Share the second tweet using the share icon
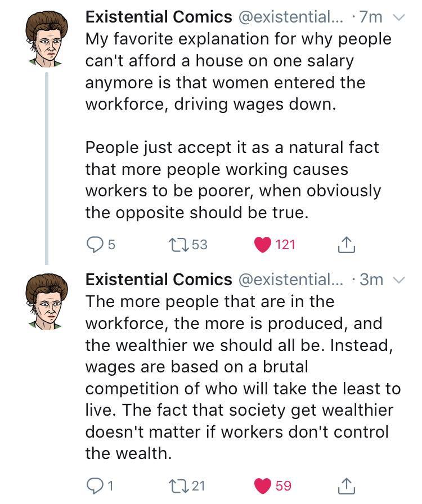The width and height of the screenshot is (422, 504). pos(346,485)
